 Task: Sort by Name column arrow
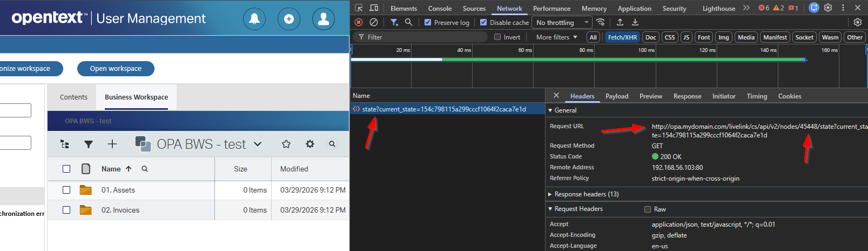129,169
